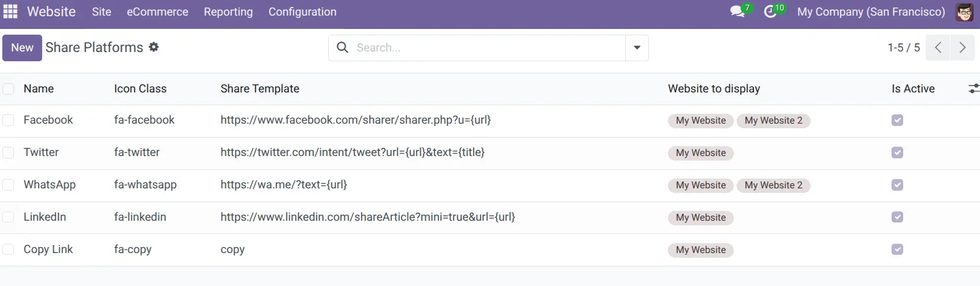Toggle Is Active for Copy Link

[x=897, y=250]
